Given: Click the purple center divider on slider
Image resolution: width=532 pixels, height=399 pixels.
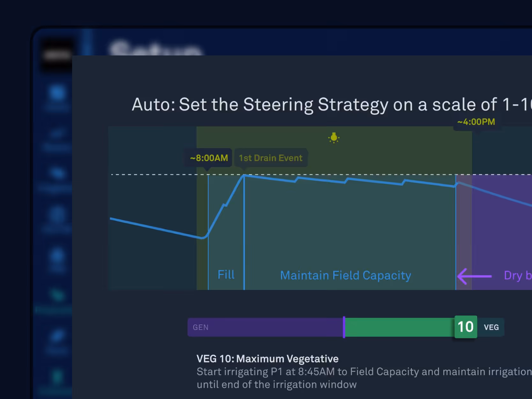Looking at the screenshot, I should pyautogui.click(x=344, y=327).
